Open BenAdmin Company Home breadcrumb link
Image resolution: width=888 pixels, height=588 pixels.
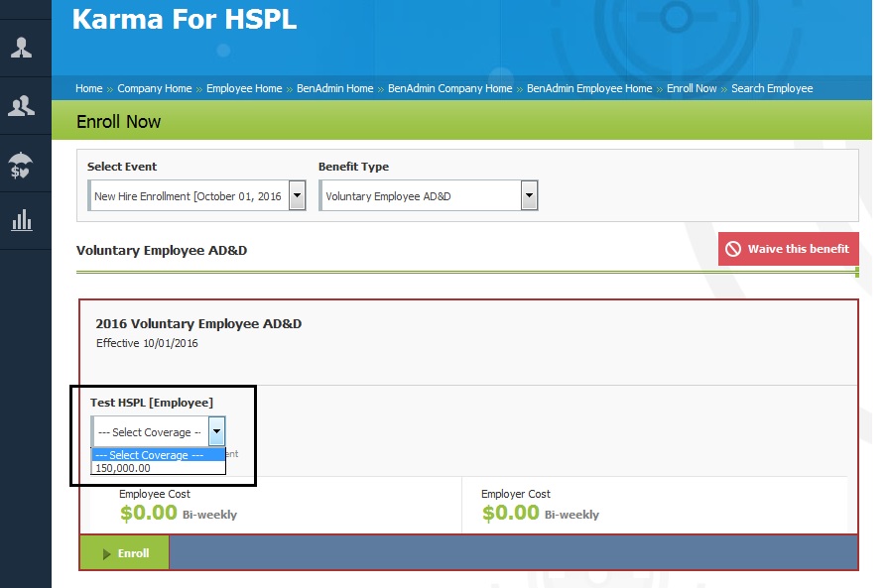point(449,88)
